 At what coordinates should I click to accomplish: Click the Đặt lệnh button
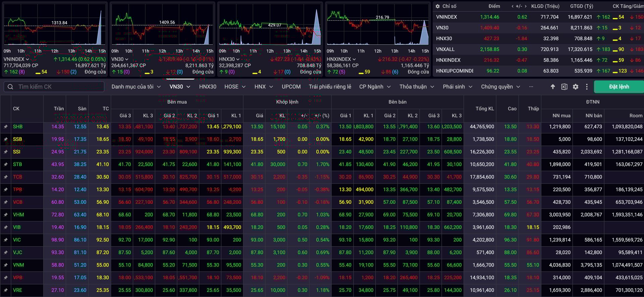tap(619, 87)
